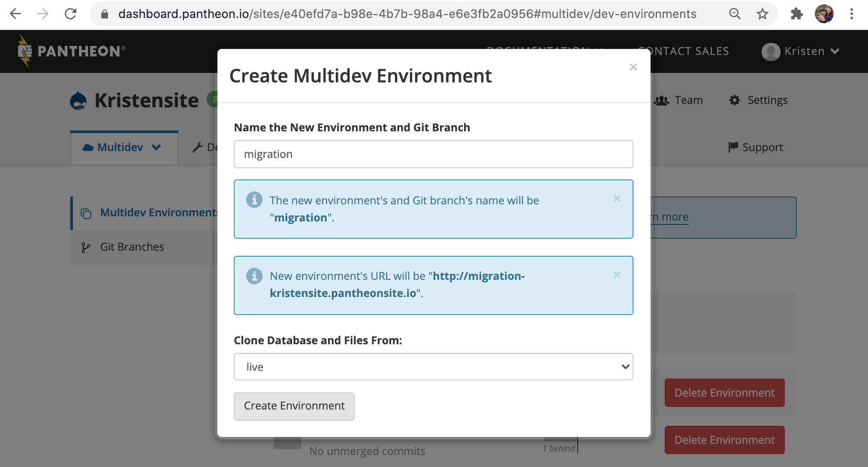Open the Support link
This screenshot has width=868, height=467.
tap(756, 147)
